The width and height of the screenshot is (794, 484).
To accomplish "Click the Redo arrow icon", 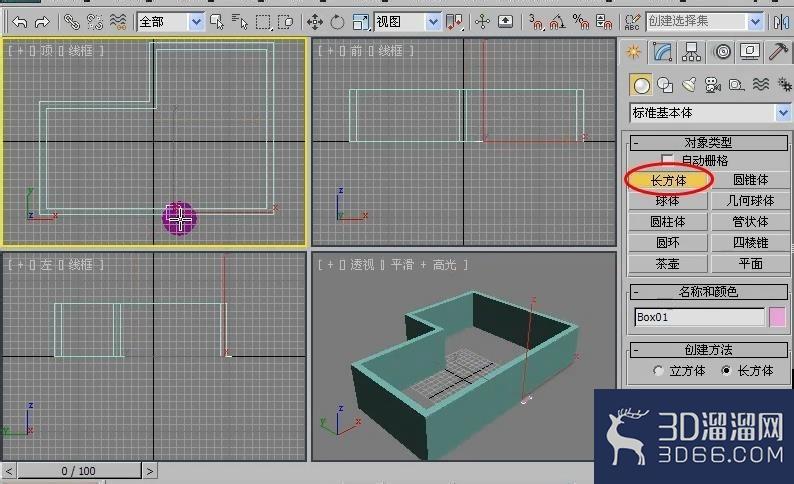I will 43,22.
